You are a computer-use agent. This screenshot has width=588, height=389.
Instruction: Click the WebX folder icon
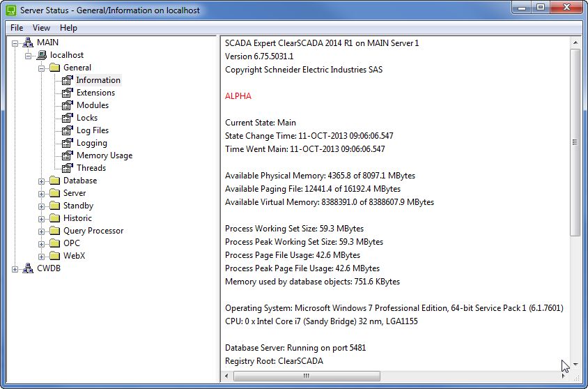coord(55,256)
